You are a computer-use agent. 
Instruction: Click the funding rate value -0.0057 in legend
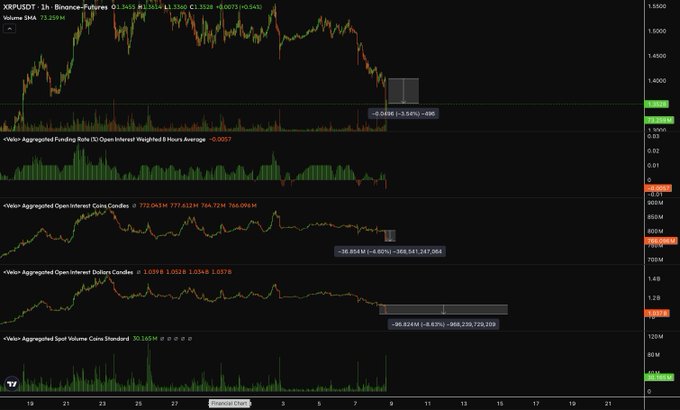tap(220, 139)
